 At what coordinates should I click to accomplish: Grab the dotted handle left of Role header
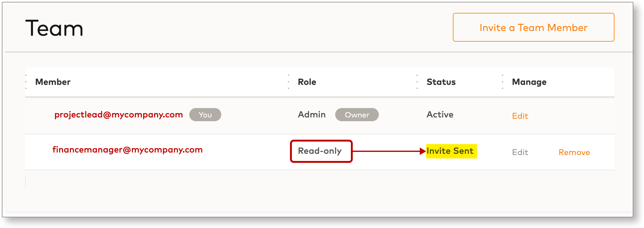(288, 82)
